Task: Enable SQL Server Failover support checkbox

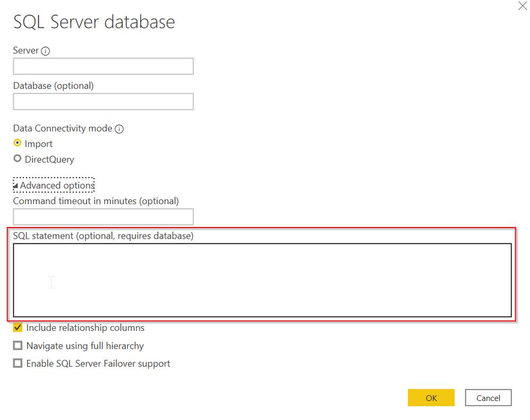Action: click(18, 363)
